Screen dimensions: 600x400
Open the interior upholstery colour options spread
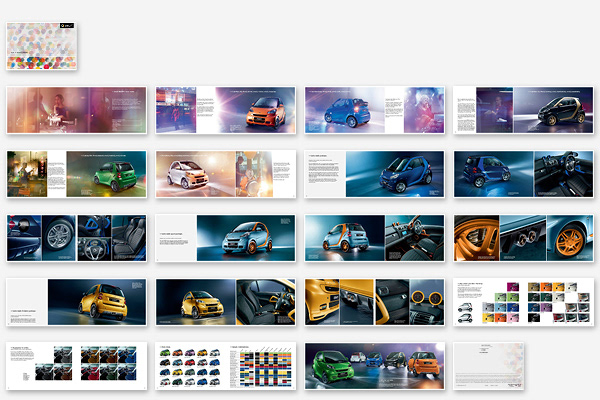pyautogui.click(x=77, y=366)
